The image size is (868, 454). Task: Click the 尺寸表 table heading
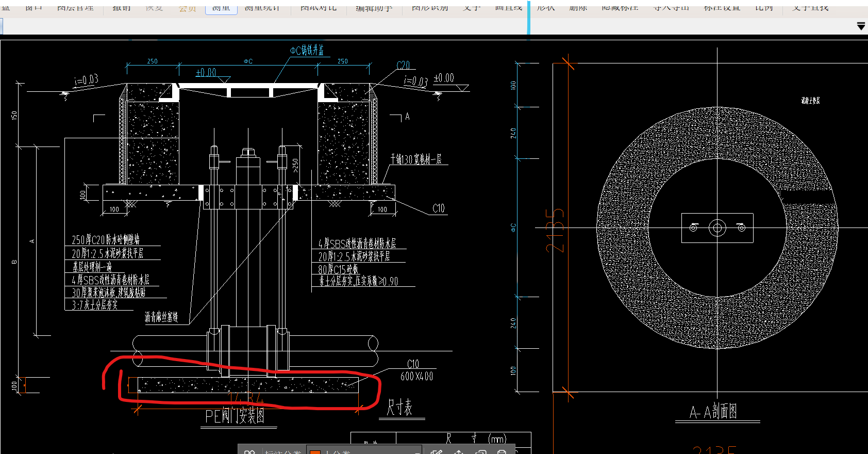click(x=399, y=407)
